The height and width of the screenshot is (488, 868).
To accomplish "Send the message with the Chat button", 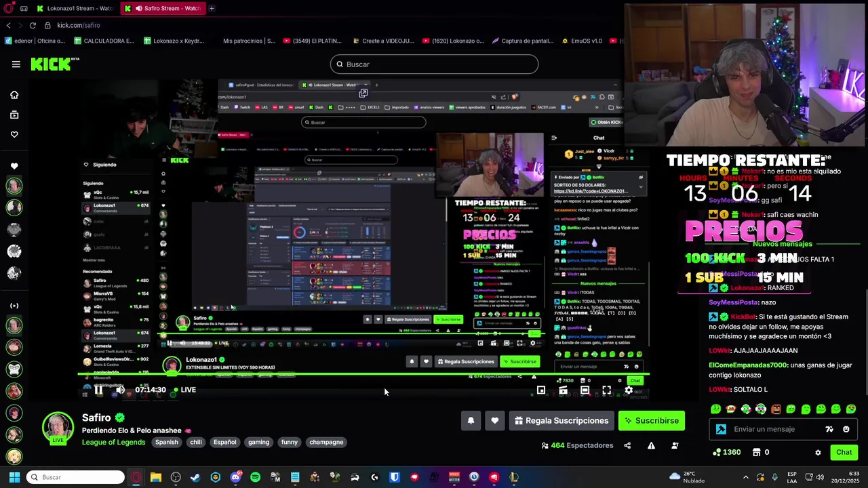I will pos(844,452).
